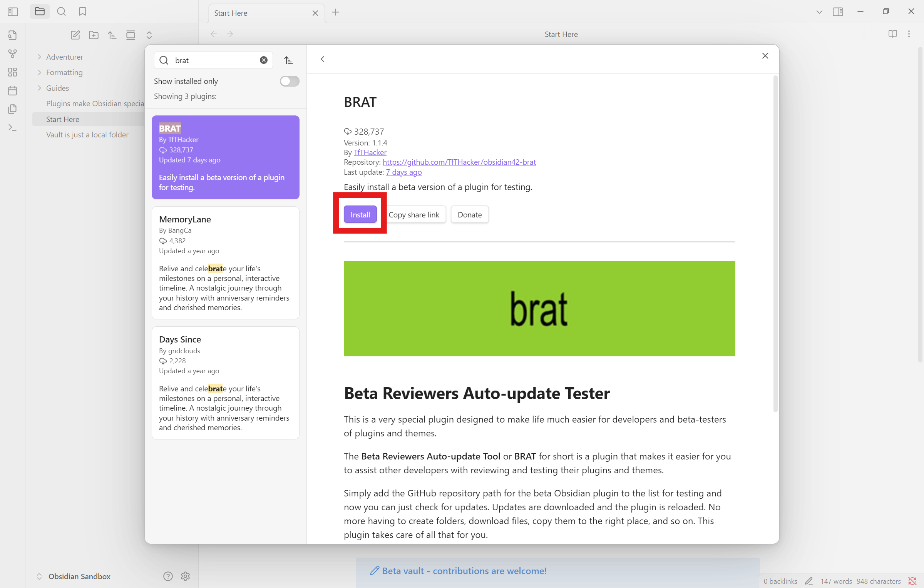Auto-reveal current file icon
The height and width of the screenshot is (588, 924).
131,35
